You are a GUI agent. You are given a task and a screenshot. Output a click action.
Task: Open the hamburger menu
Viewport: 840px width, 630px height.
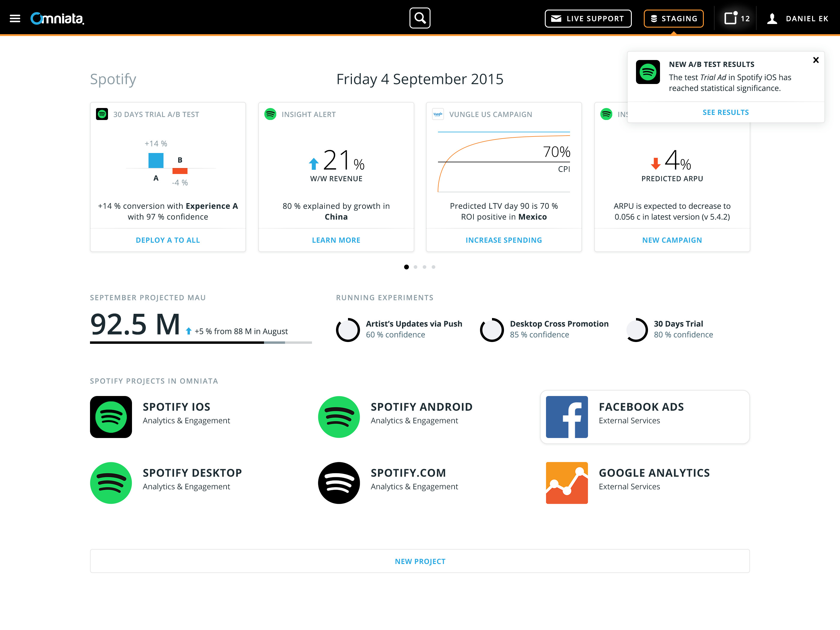tap(15, 18)
